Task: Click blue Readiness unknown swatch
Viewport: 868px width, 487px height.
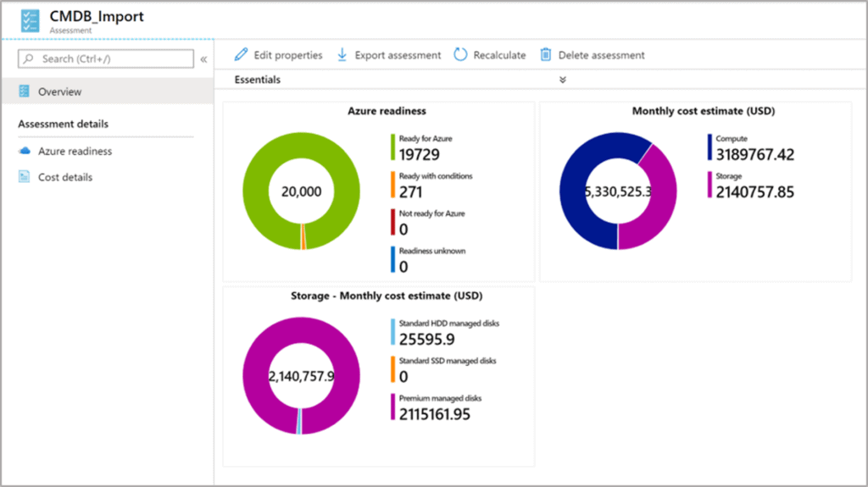Action: (x=392, y=259)
